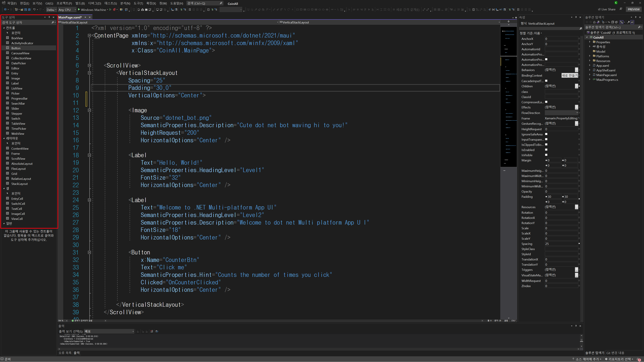Screen dimensions: 644x362
Task: Click Solution Explorer home icon
Action: [x=594, y=22]
